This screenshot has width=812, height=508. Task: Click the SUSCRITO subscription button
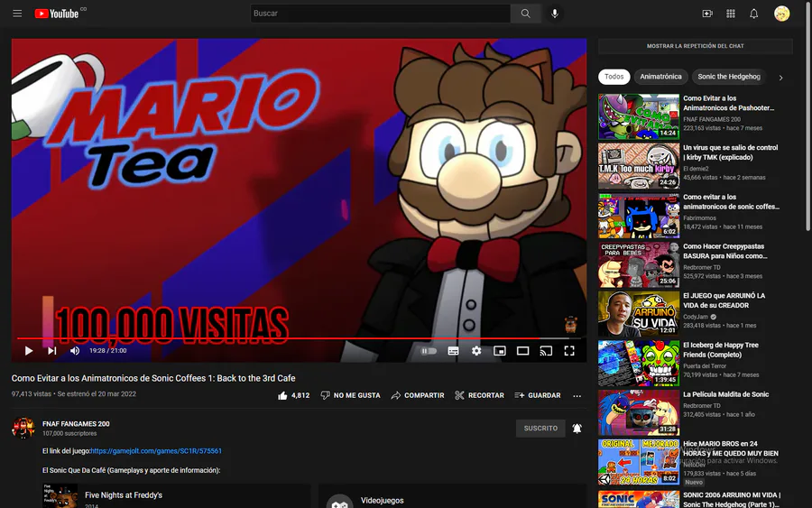click(x=540, y=429)
